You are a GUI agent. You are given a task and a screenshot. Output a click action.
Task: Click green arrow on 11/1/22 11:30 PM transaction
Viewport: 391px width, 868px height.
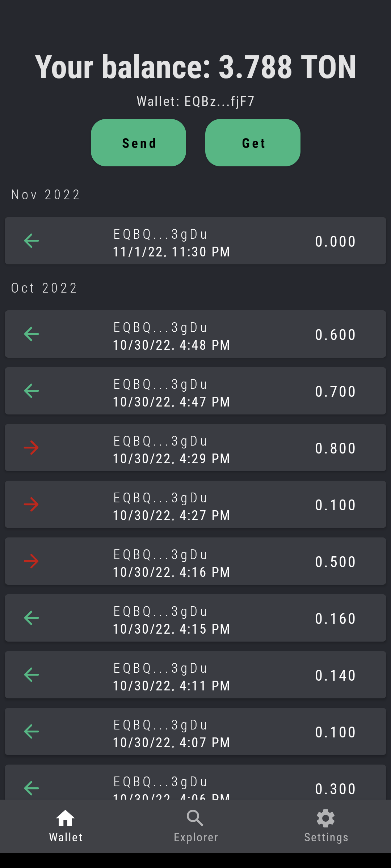click(x=31, y=241)
